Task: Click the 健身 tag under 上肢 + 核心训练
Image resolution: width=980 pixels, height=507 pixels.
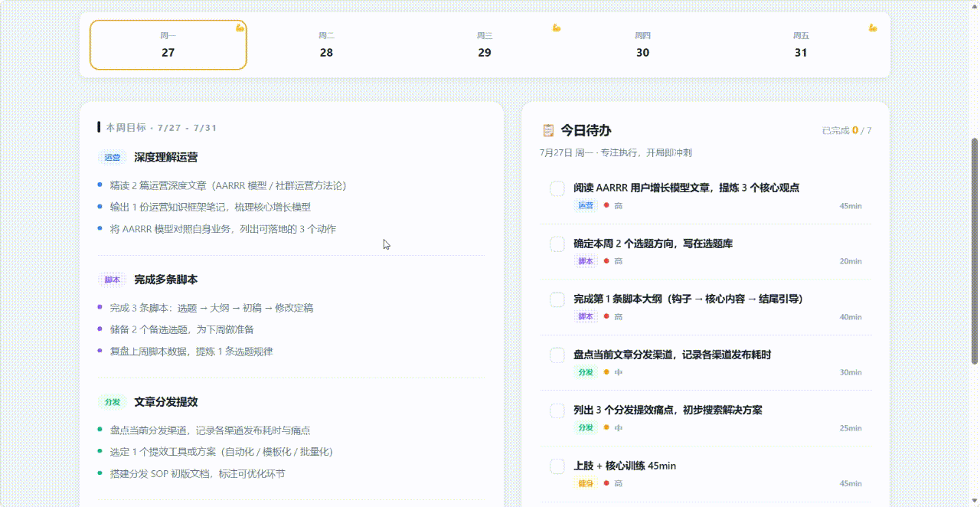Action: 586,483
